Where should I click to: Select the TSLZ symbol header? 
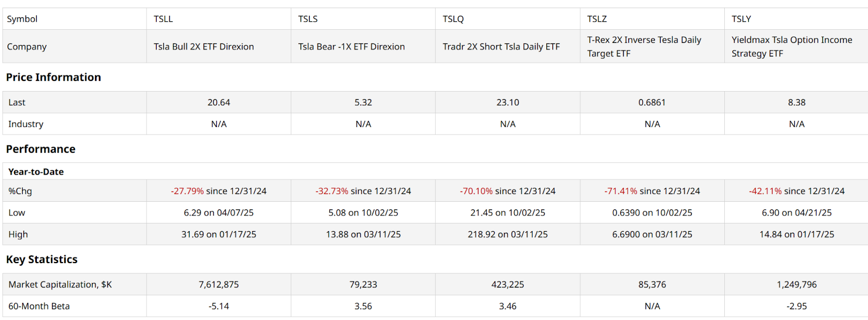pos(597,19)
